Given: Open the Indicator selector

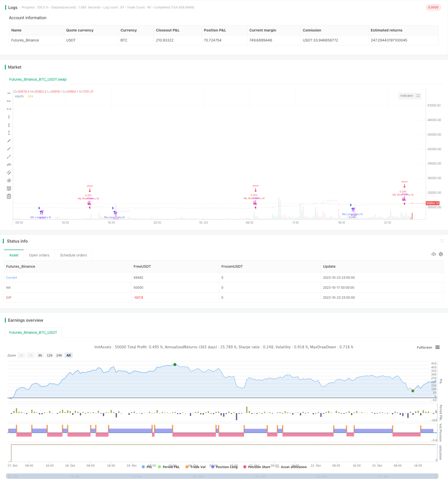Looking at the screenshot, I should pyautogui.click(x=407, y=96).
